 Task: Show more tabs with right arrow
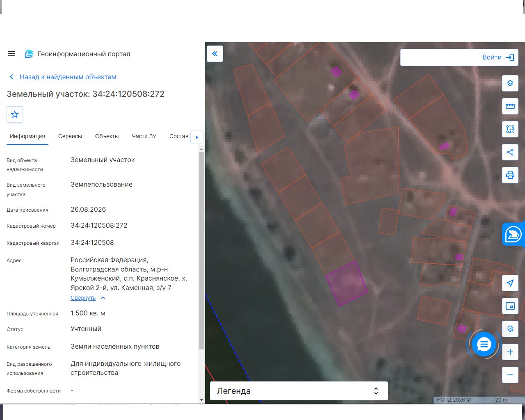[x=197, y=137]
